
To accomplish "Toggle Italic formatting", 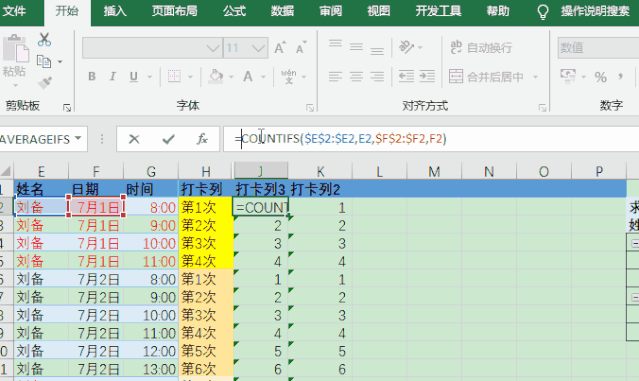I will [x=112, y=77].
